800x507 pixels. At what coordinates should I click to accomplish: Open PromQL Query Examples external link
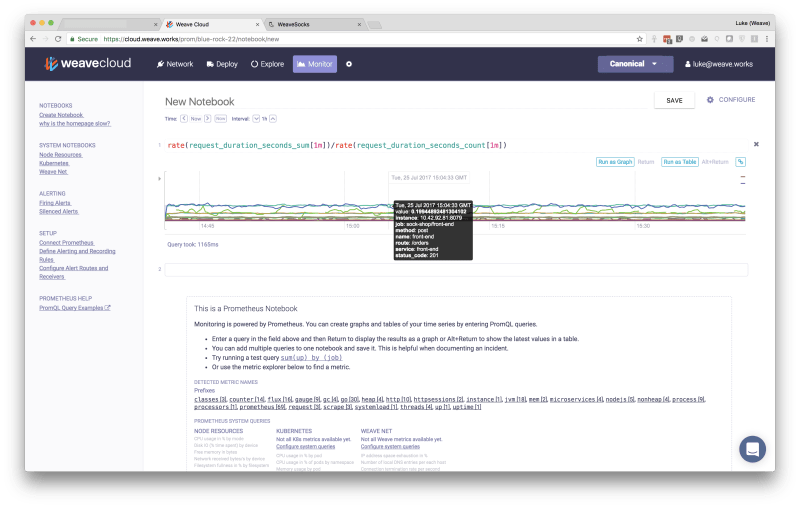(x=75, y=308)
